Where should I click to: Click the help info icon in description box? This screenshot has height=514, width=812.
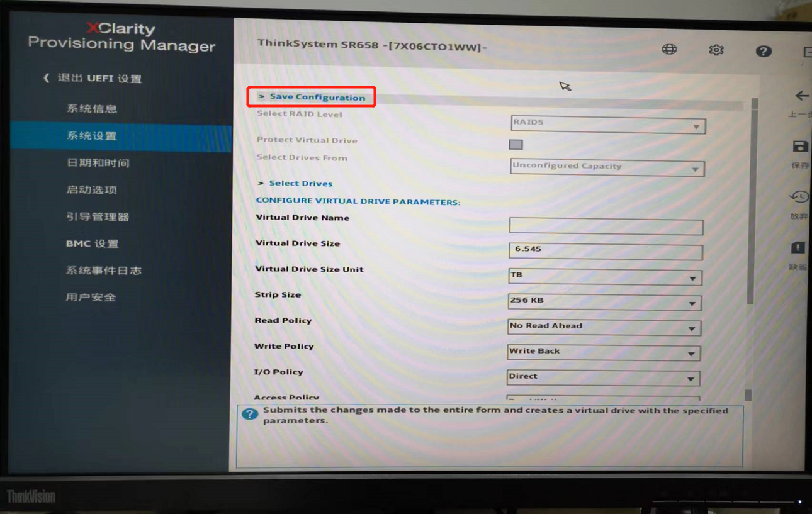[249, 414]
